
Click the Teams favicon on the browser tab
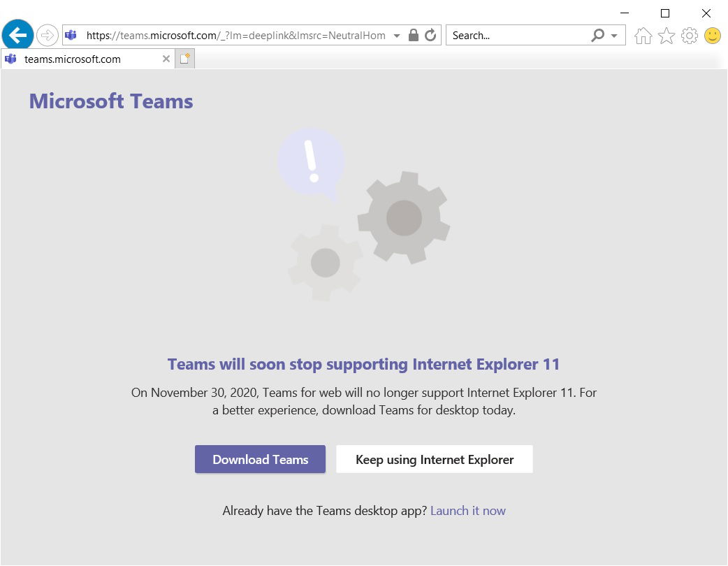point(10,59)
